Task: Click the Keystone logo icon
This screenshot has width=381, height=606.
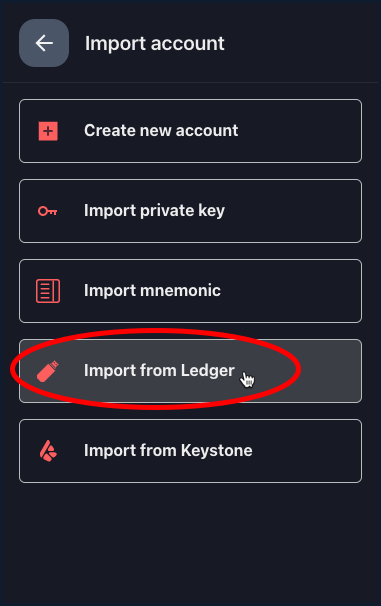Action: click(48, 451)
